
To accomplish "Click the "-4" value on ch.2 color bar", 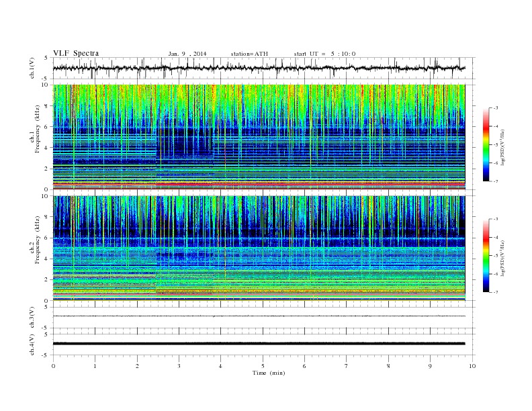I will (x=495, y=237).
